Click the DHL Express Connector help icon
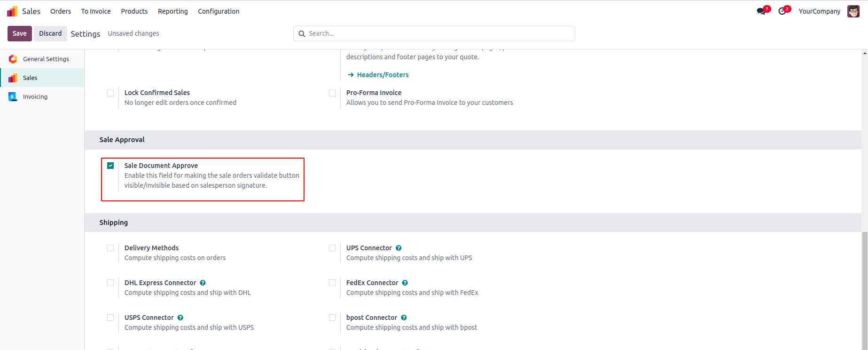 (203, 283)
